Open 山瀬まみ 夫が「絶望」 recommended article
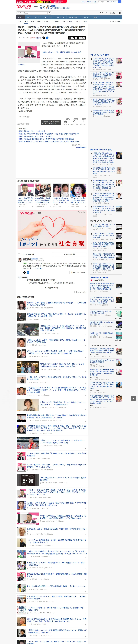Image resolution: width=138 pixels, height=644 pixels. pyautogui.click(x=56, y=304)
